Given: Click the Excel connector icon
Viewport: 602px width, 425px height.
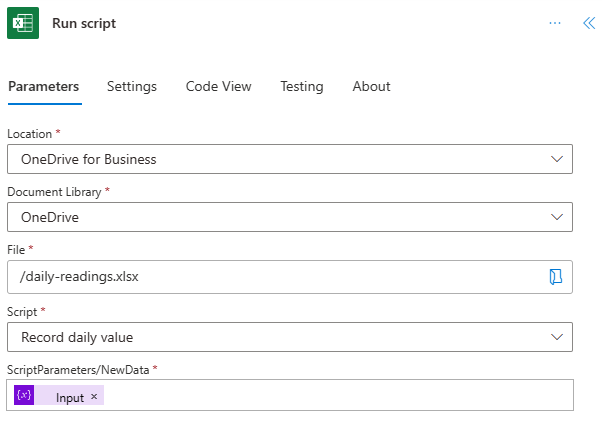Looking at the screenshot, I should (23, 23).
